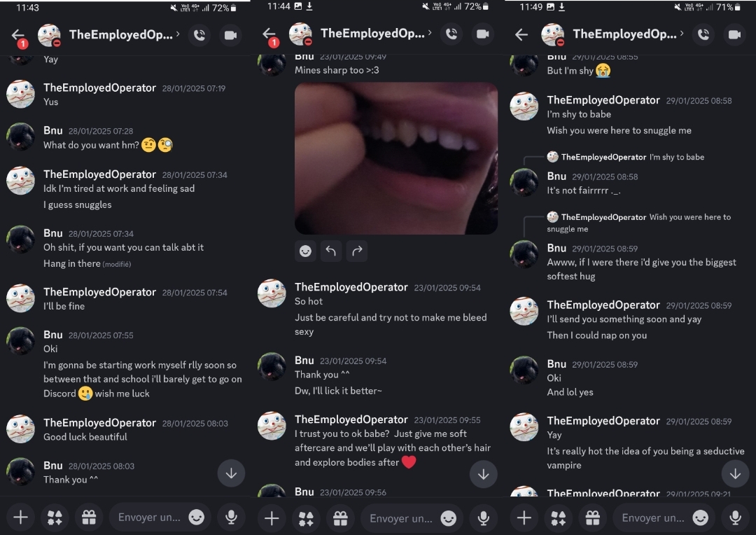Expand TheEmployedOp... profile chevron in left header
The image size is (756, 535).
[178, 34]
